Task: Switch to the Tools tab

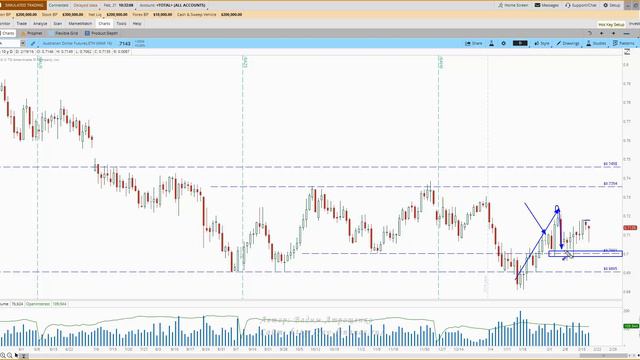Action: (x=122, y=24)
